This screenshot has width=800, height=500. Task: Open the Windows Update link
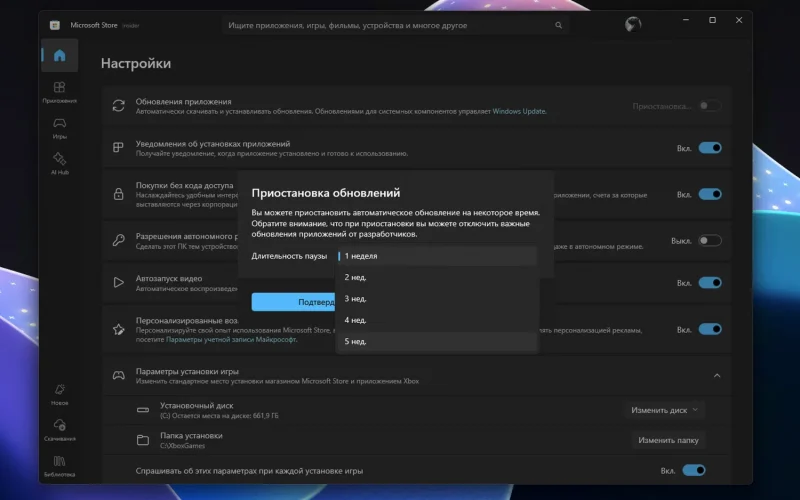coord(519,111)
